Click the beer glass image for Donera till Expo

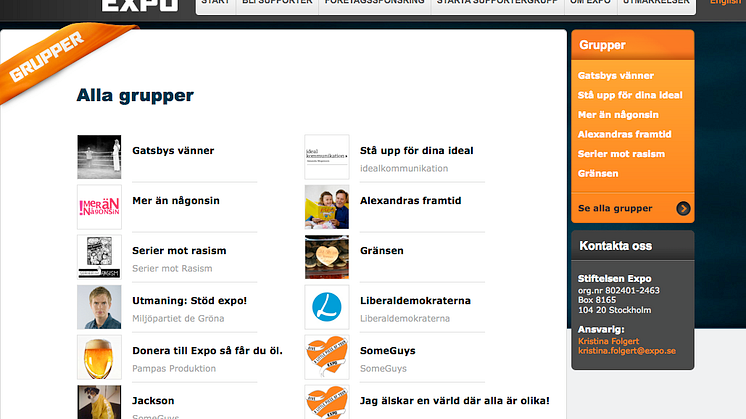[x=99, y=357]
